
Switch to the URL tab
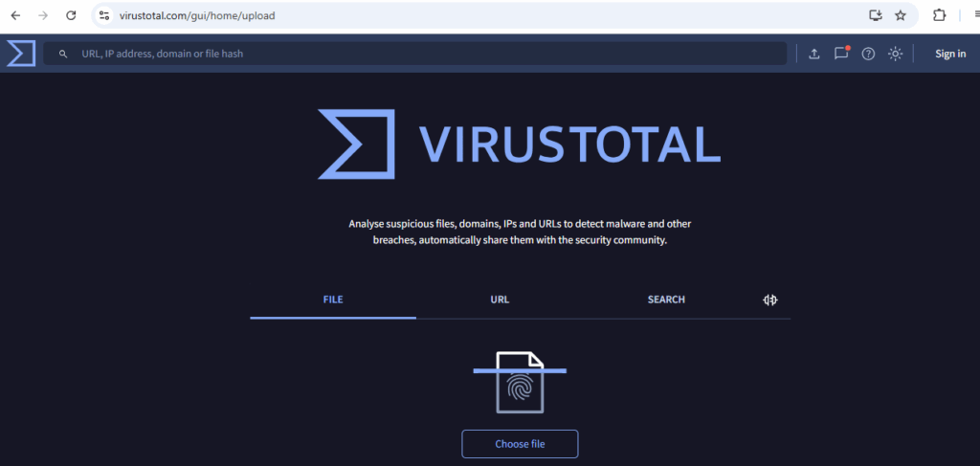(x=500, y=300)
